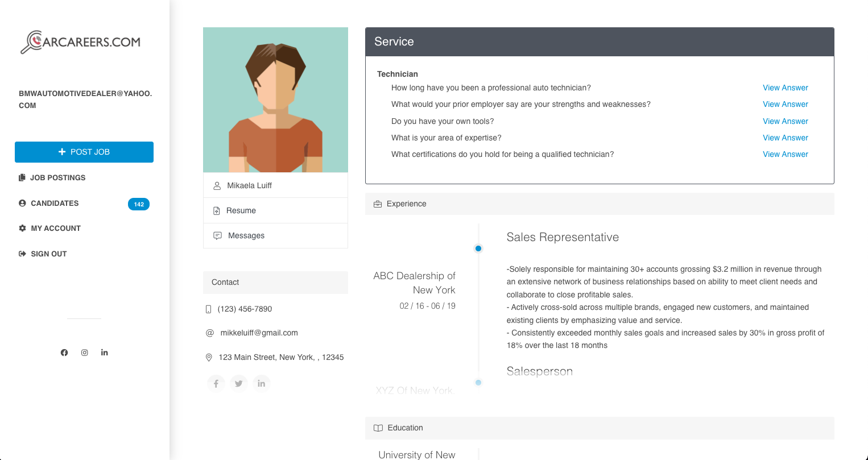The width and height of the screenshot is (868, 460).
Task: Click the date range 02 / 16 - 06 / 19
Action: tap(427, 306)
